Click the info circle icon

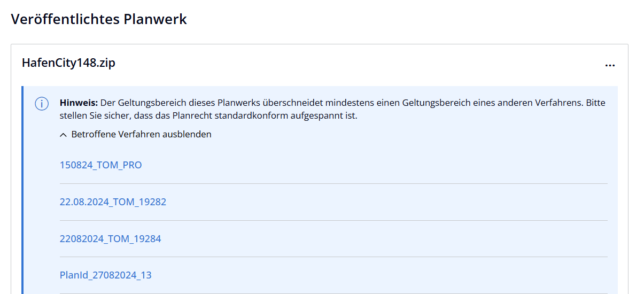click(42, 104)
